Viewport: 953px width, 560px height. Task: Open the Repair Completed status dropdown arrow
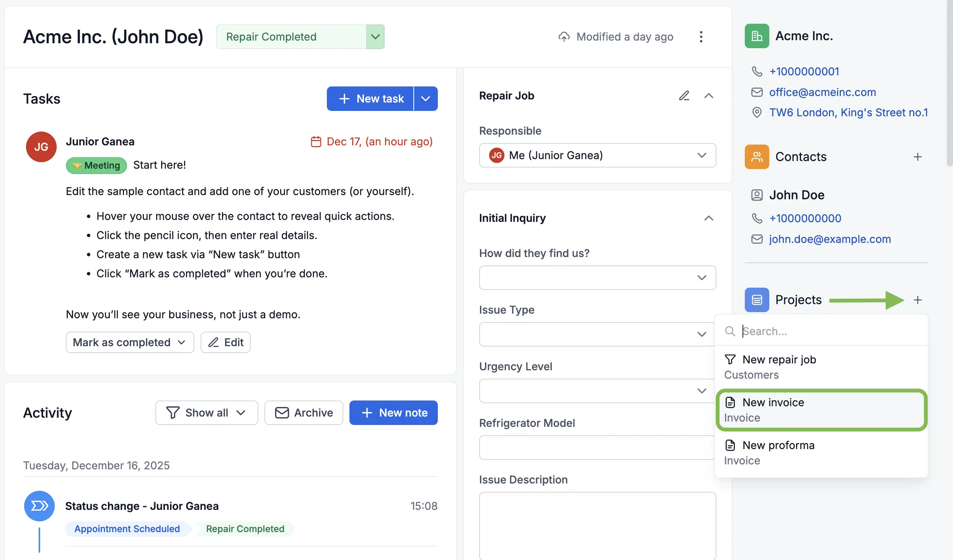[x=375, y=37]
